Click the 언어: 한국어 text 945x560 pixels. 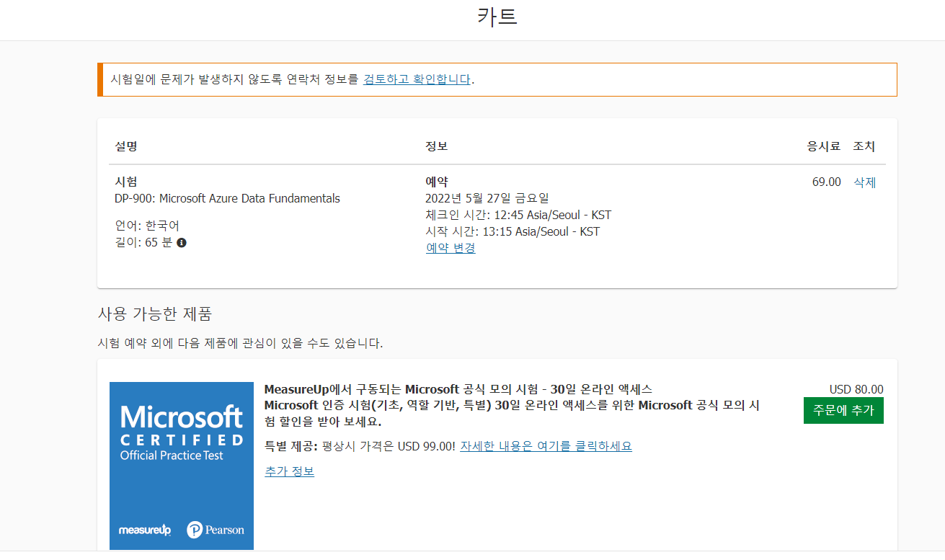pyautogui.click(x=147, y=226)
